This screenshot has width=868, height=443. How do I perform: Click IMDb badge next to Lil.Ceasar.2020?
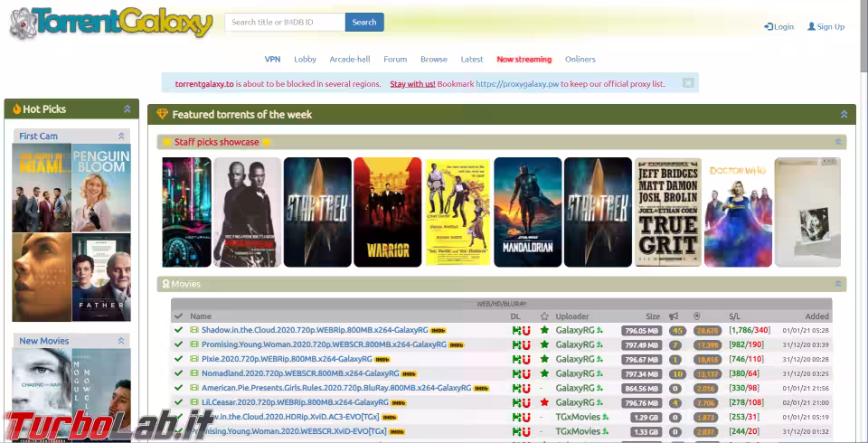point(399,402)
